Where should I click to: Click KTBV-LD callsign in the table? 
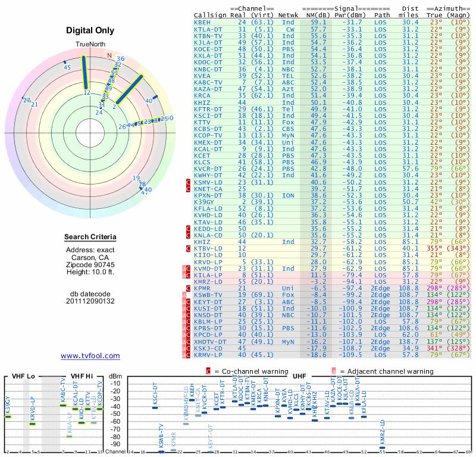tap(208, 248)
